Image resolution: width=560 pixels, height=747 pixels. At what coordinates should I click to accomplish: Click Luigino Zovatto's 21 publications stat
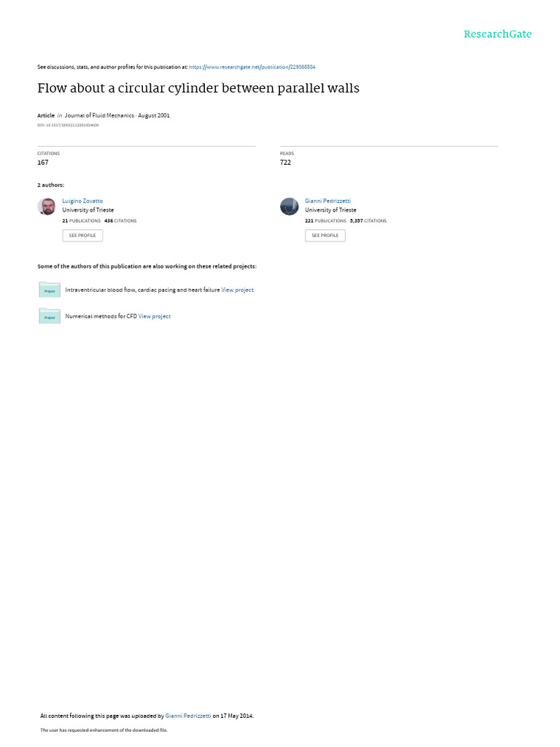82,221
